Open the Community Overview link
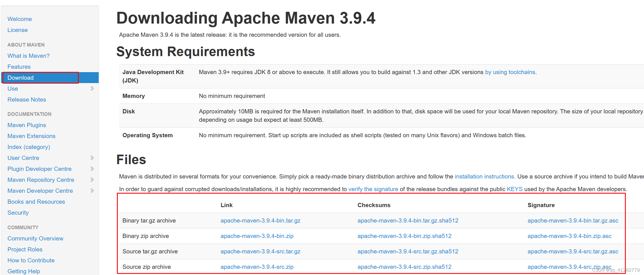The height and width of the screenshot is (275, 644). tap(35, 239)
